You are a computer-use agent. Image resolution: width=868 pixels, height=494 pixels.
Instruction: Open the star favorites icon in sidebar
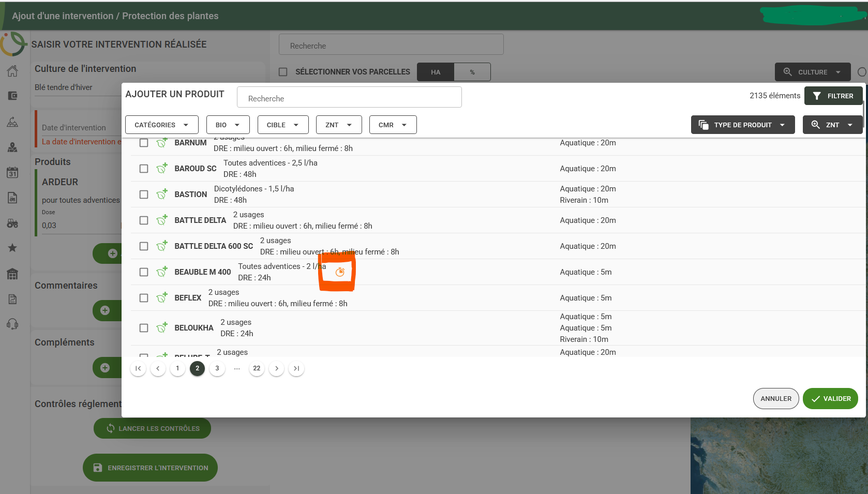(12, 248)
